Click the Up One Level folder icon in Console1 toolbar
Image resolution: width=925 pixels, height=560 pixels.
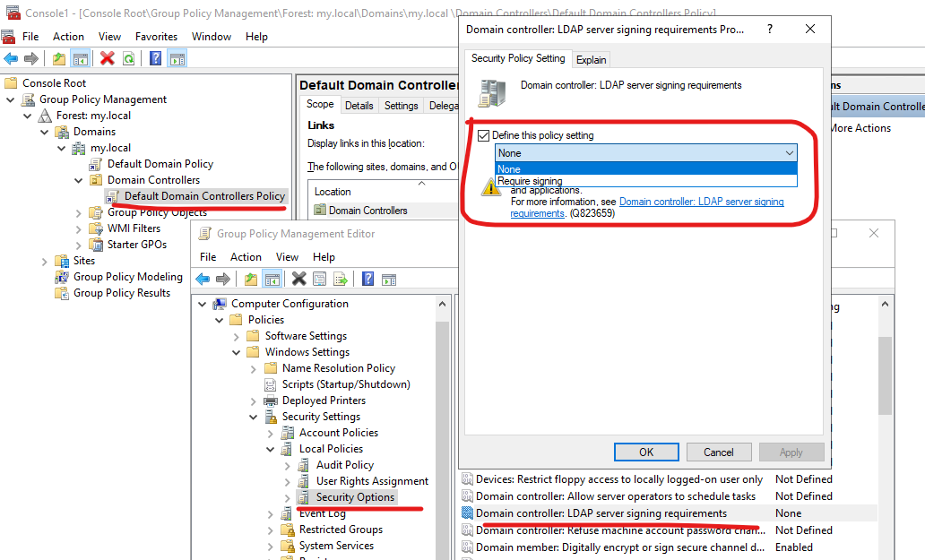coord(59,58)
